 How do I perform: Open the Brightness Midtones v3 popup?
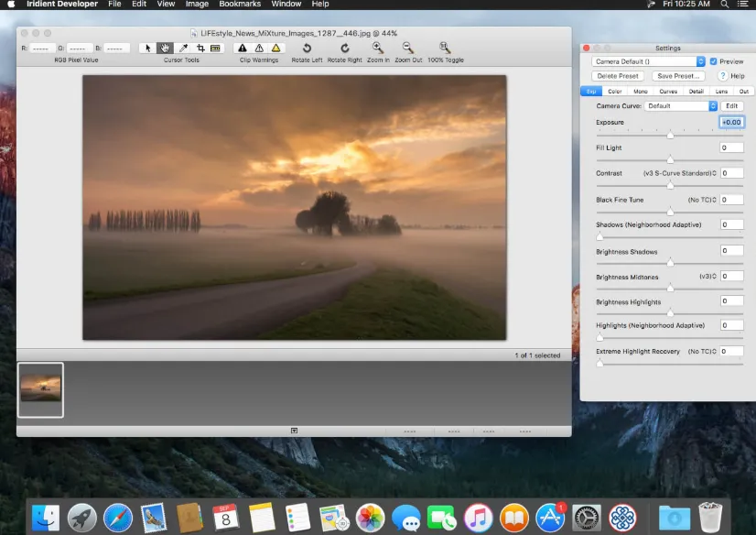tap(707, 276)
